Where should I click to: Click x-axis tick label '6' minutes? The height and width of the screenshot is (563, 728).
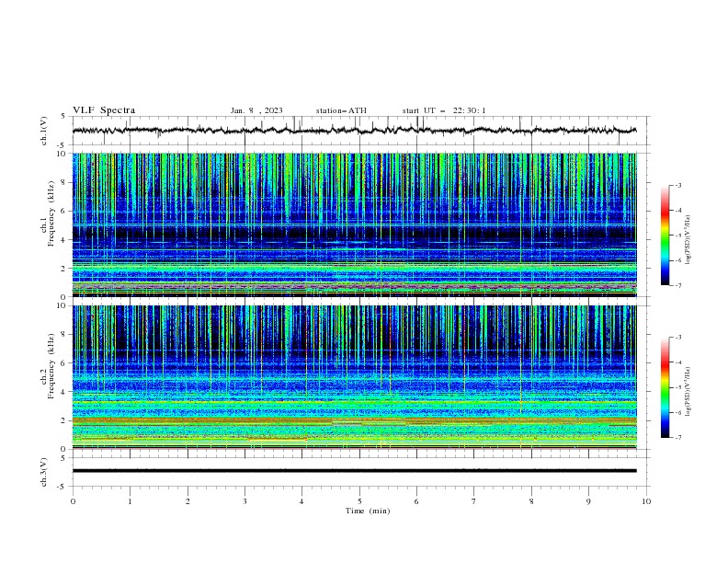click(x=416, y=501)
